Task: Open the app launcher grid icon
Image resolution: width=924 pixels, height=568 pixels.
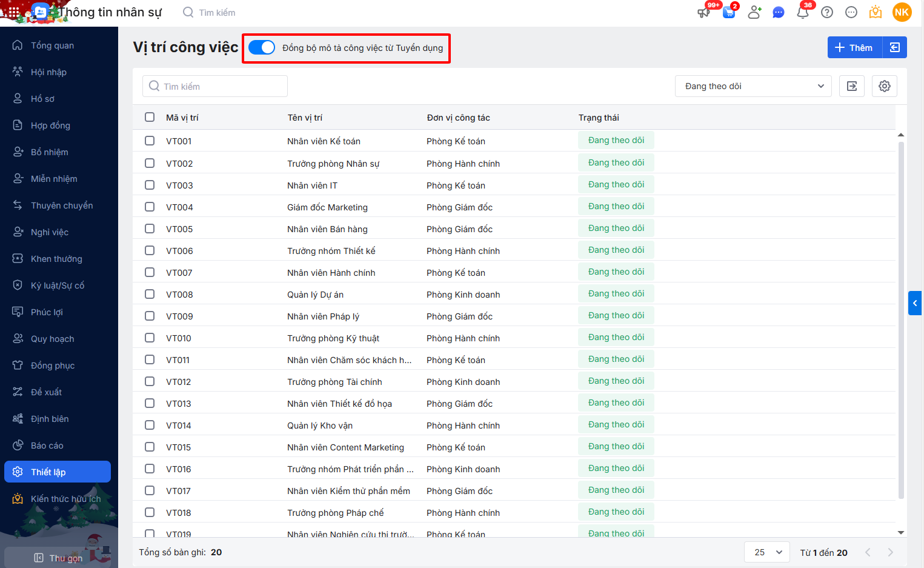Action: tap(13, 12)
